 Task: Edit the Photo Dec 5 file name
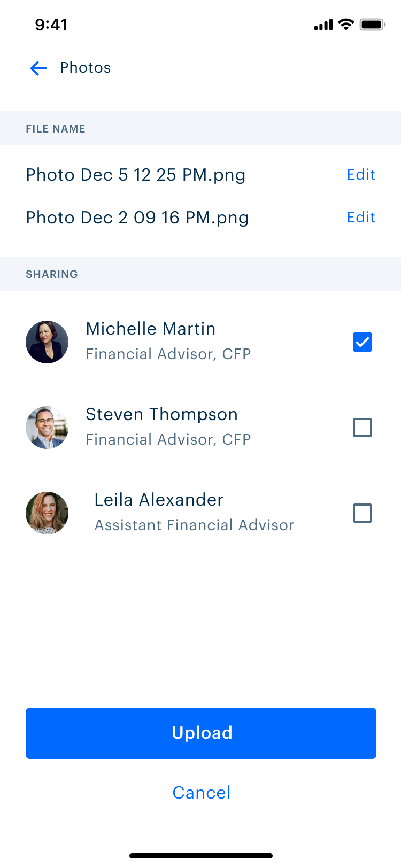coord(361,175)
